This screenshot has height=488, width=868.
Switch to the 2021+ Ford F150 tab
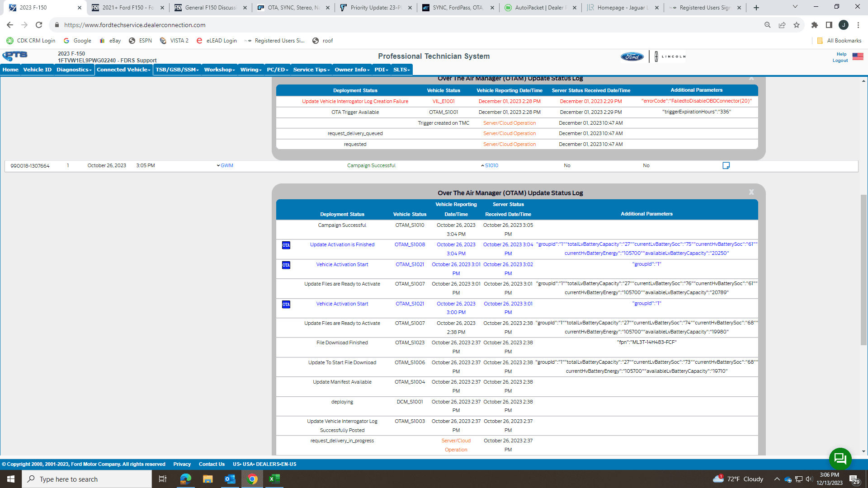(x=128, y=8)
